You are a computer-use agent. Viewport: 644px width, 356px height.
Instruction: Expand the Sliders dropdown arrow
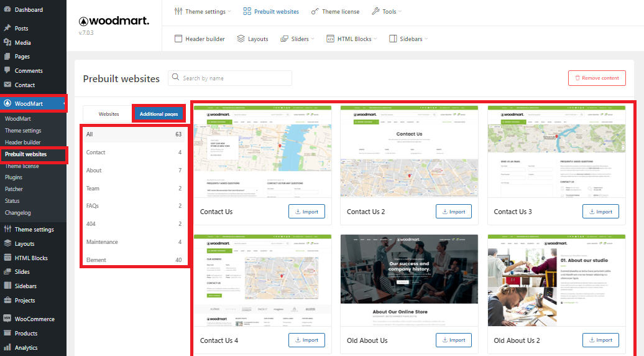tap(313, 39)
